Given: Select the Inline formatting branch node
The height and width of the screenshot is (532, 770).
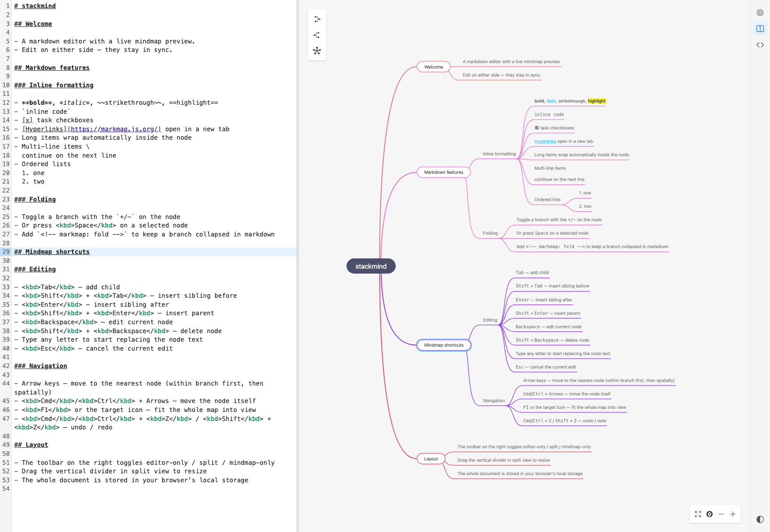Looking at the screenshot, I should tap(499, 154).
